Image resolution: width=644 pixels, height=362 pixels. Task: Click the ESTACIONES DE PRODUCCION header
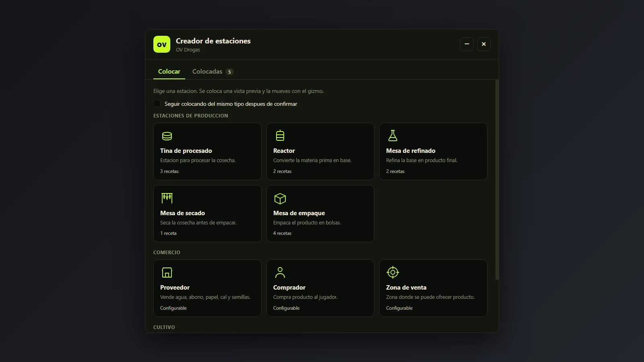coord(191,116)
